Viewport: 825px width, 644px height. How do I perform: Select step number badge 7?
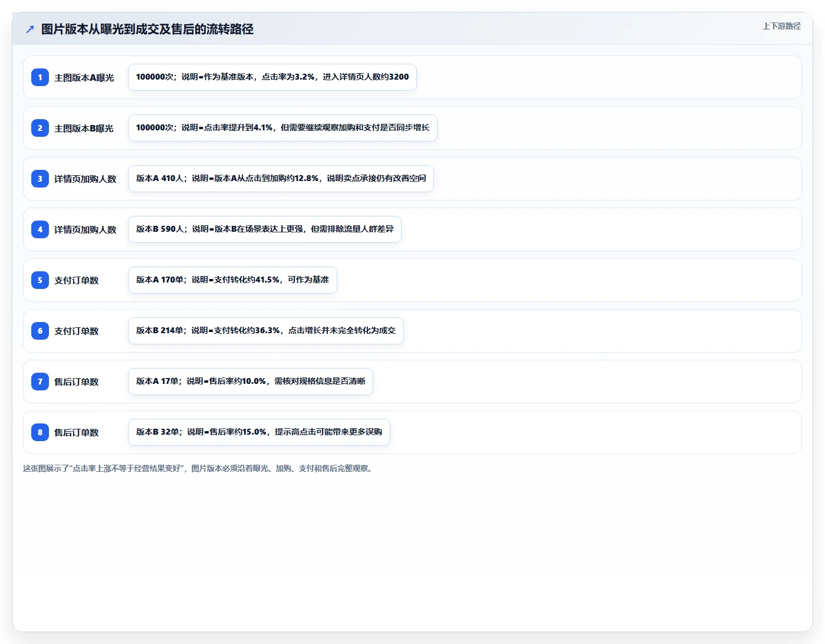click(x=40, y=382)
